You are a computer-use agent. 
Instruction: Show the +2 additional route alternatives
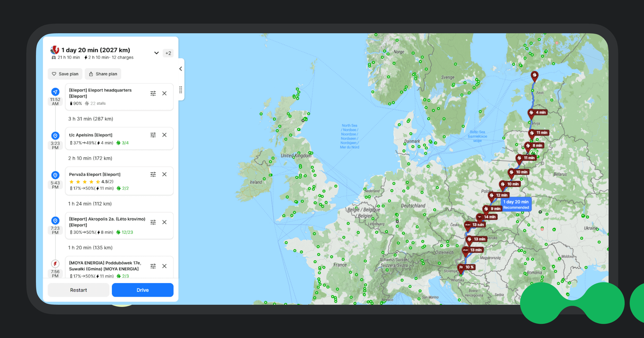click(168, 53)
